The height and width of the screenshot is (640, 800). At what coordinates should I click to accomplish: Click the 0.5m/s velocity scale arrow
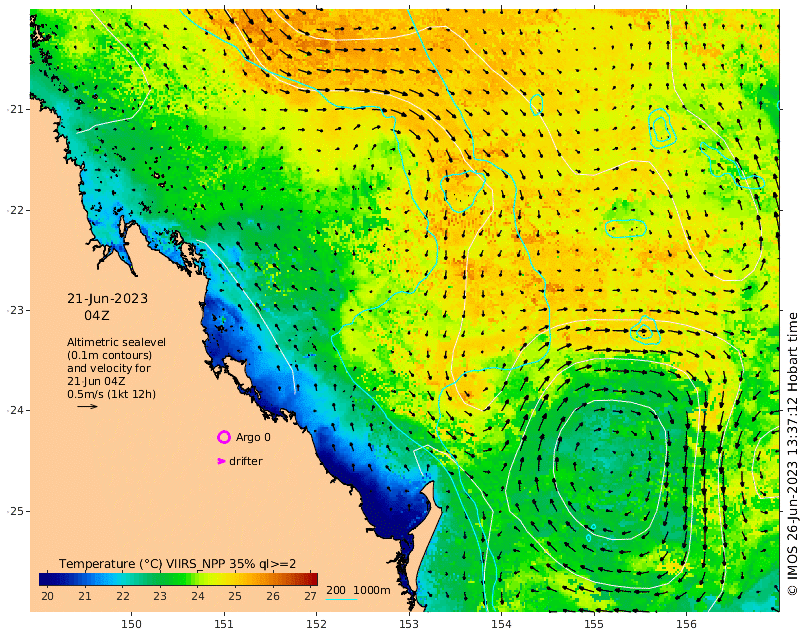(x=87, y=407)
